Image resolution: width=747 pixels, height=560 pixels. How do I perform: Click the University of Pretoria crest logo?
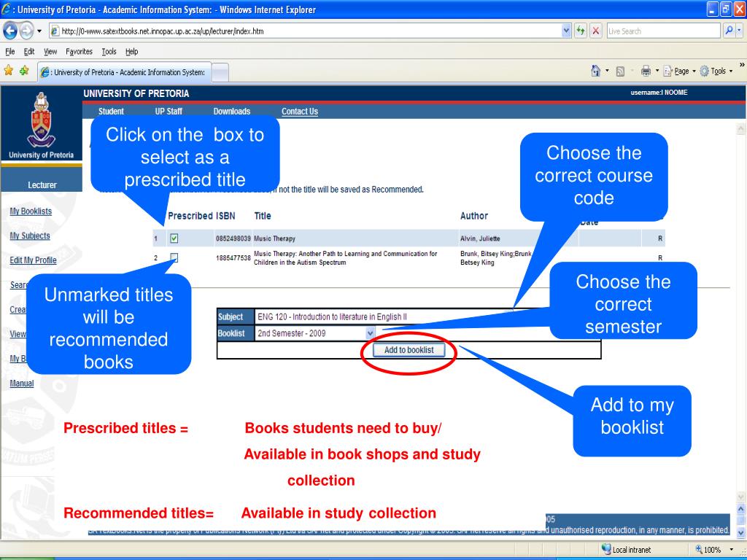pyautogui.click(x=42, y=120)
